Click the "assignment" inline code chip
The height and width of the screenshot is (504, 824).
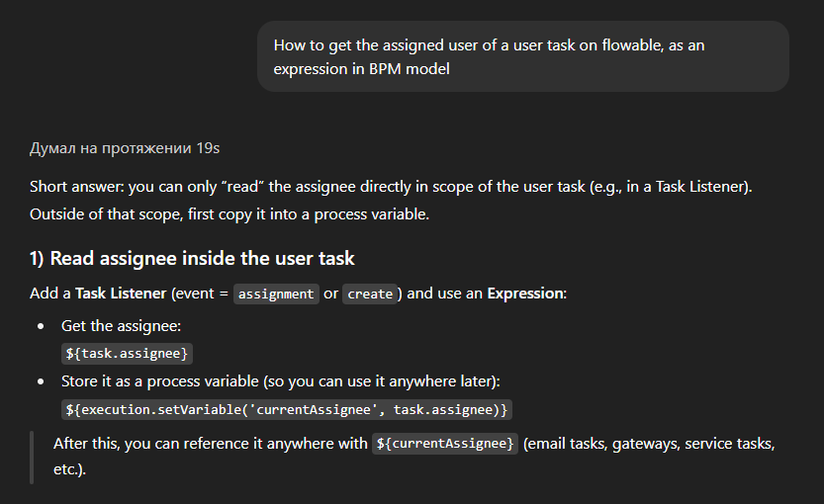pyautogui.click(x=277, y=294)
